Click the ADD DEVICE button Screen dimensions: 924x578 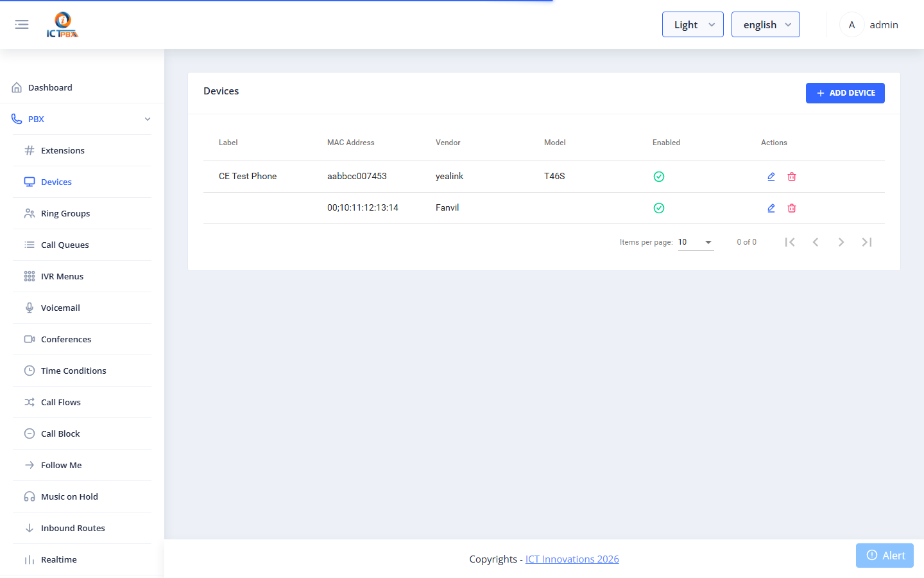click(x=845, y=93)
